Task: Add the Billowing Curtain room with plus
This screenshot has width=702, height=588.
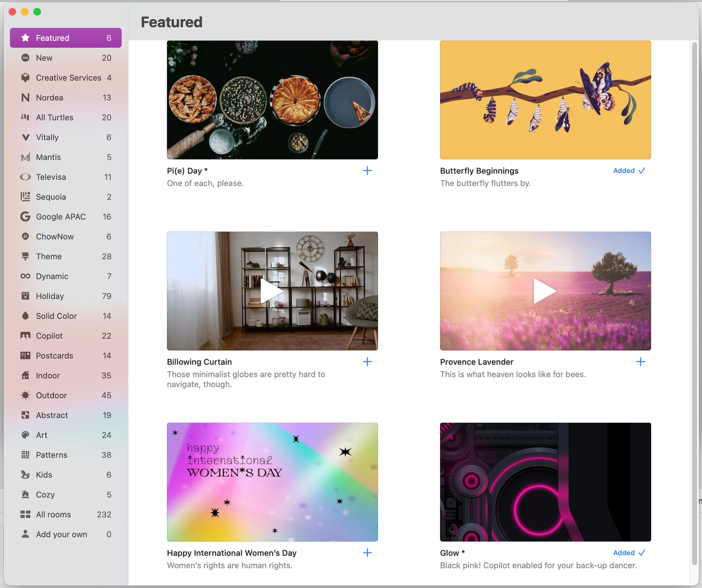Action: coord(367,362)
